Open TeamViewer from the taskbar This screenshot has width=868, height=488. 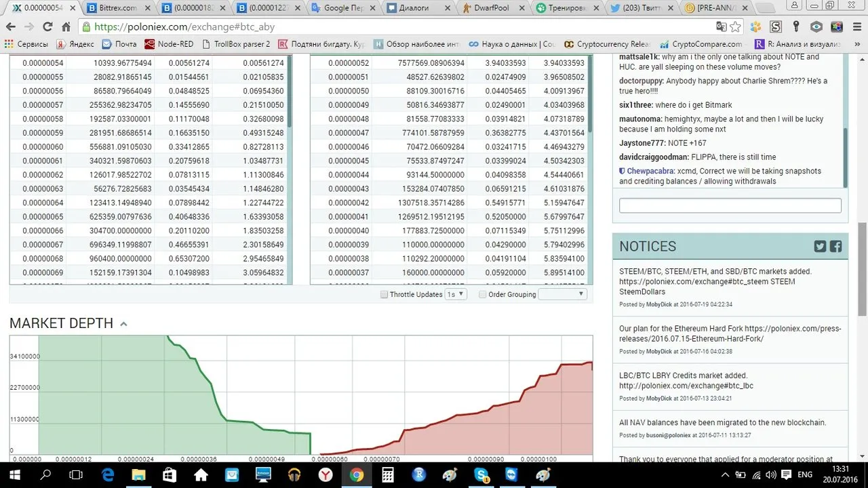(x=511, y=475)
